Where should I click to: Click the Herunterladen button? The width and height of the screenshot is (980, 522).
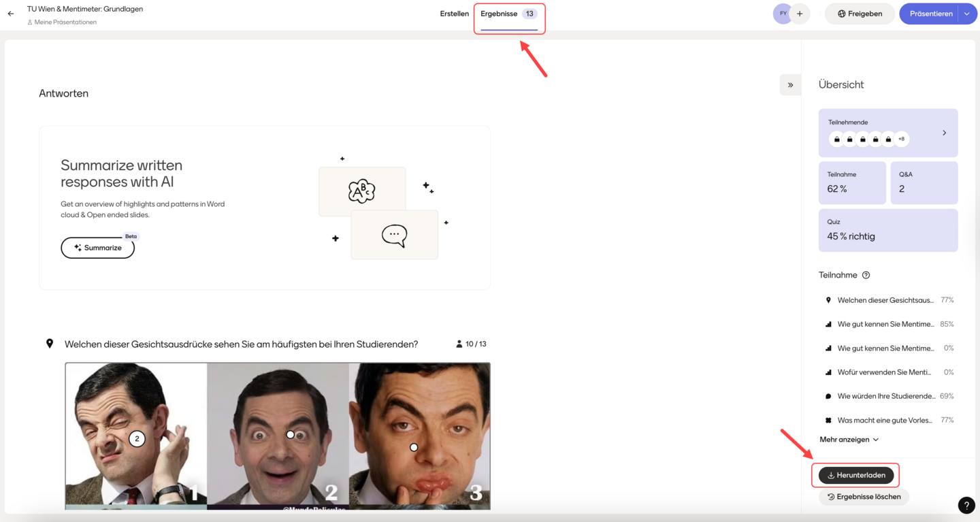[856, 475]
